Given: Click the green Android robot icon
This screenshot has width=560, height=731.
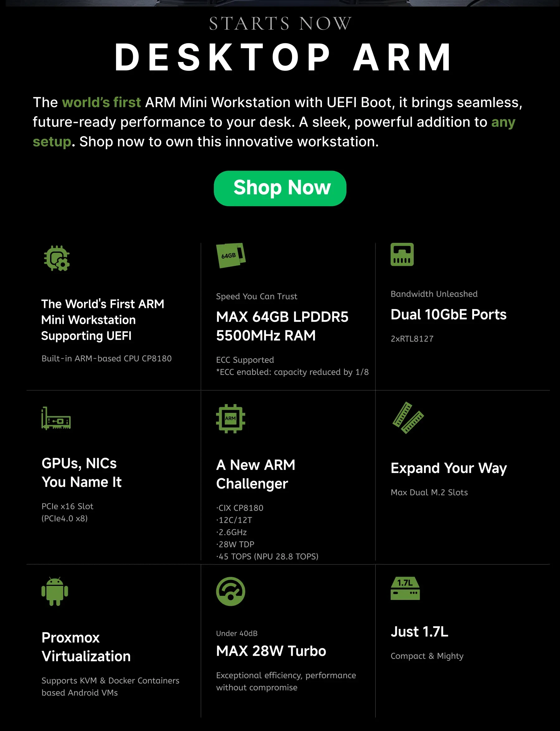Looking at the screenshot, I should pos(55,591).
